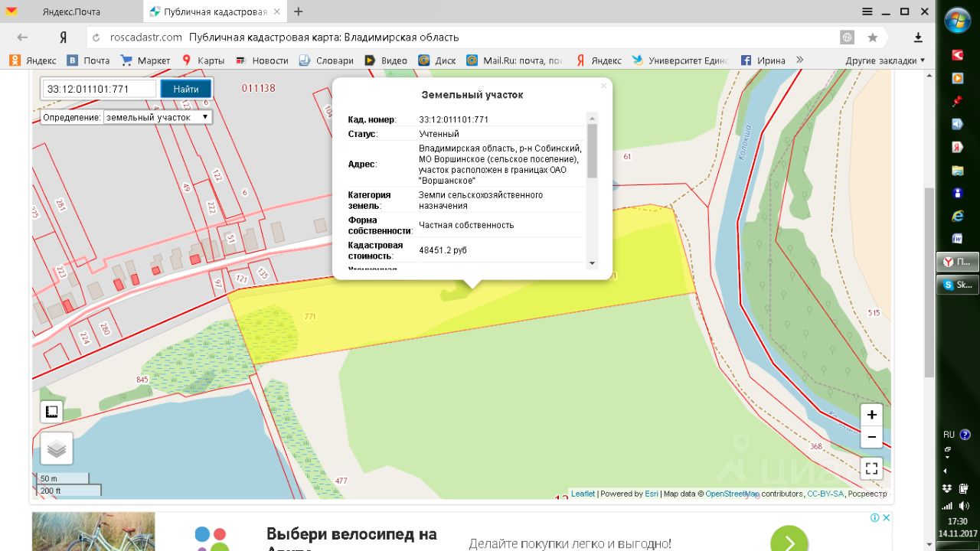Click the cadastral number search field
Viewport: 980px width, 551px height.
point(100,89)
